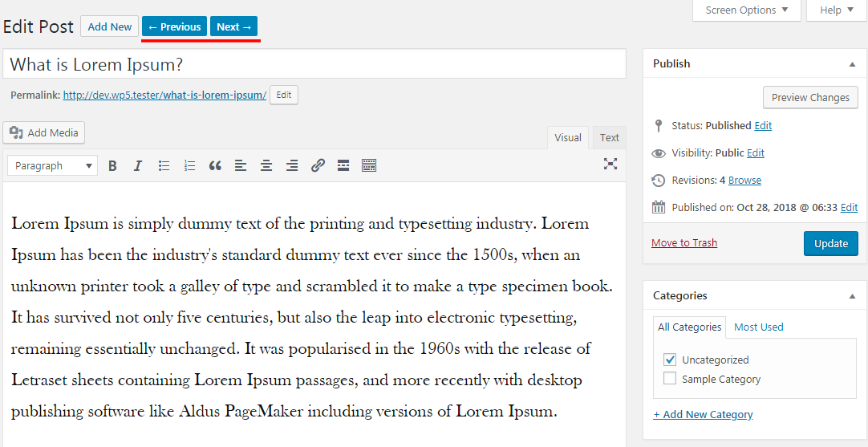
Task: Insert a bulleted list
Action: (164, 165)
